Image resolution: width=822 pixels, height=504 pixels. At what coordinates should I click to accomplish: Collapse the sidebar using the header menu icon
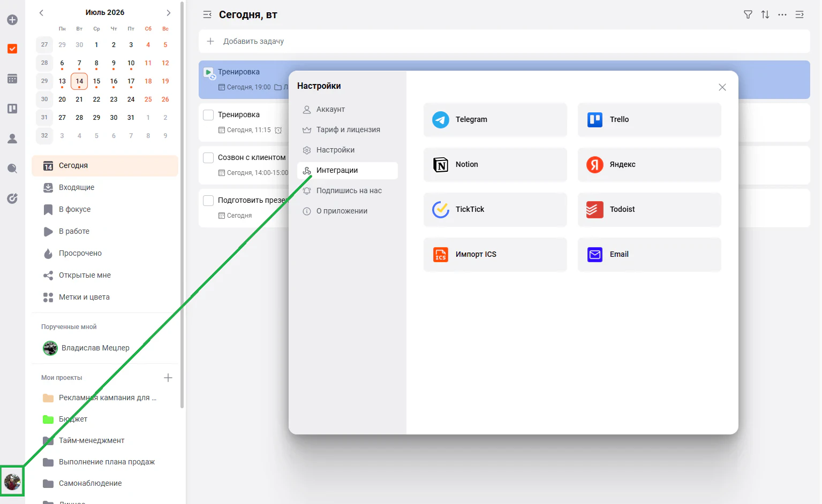click(x=207, y=14)
